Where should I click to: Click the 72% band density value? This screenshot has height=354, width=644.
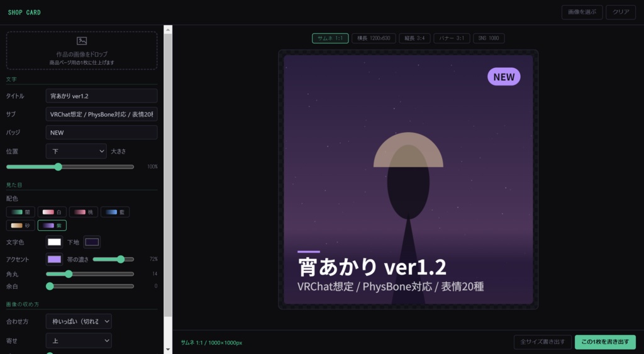153,259
